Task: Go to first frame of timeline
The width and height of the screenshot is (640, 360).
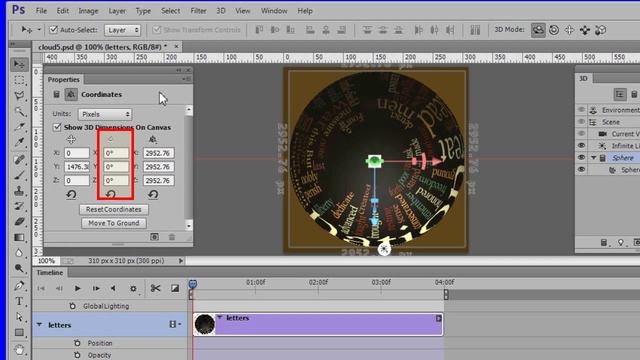Action: point(41,289)
